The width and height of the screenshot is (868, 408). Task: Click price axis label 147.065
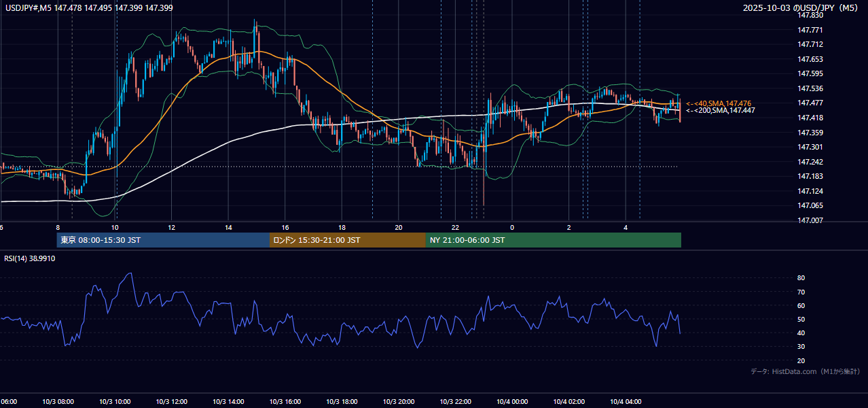point(810,205)
